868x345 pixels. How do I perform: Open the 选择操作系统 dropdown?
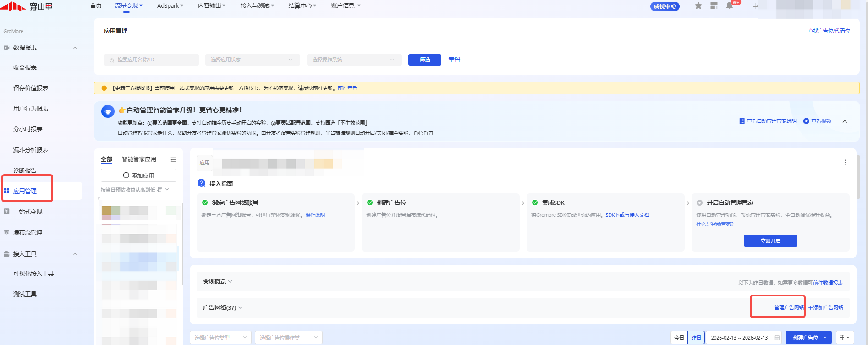[354, 60]
